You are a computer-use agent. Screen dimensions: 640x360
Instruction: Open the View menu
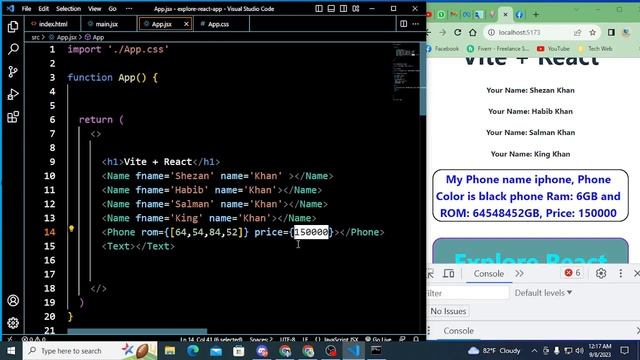point(94,9)
